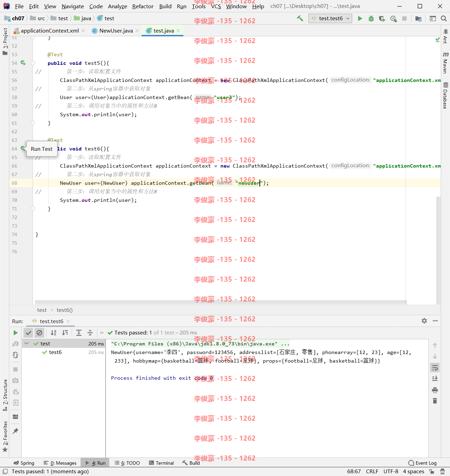Click Expand All icon in Run toolbar
Screen dimensions: 450x476
click(79, 333)
